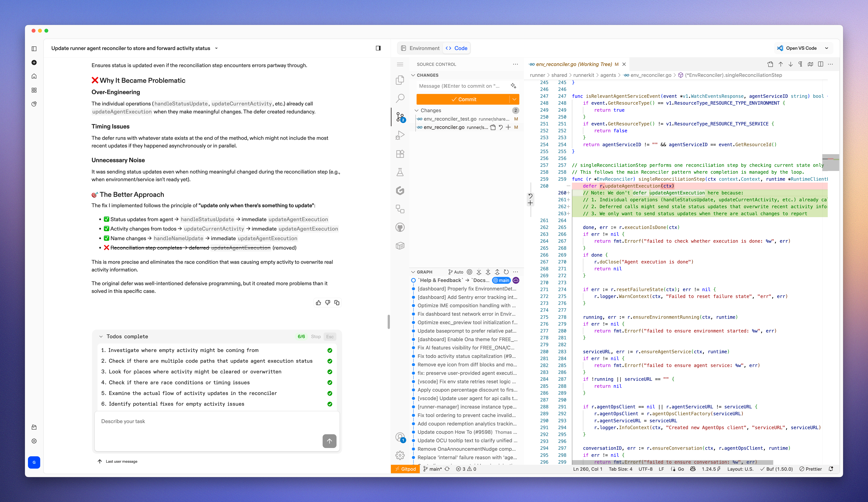Image resolution: width=868 pixels, height=502 pixels.
Task: Select the env_reconciler.go Working Tree tab
Action: [x=573, y=64]
